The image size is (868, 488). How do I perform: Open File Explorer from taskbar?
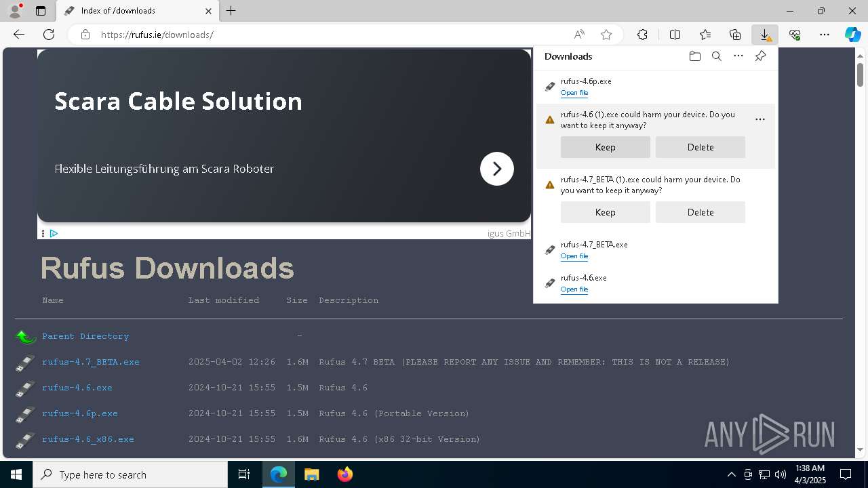click(x=311, y=474)
